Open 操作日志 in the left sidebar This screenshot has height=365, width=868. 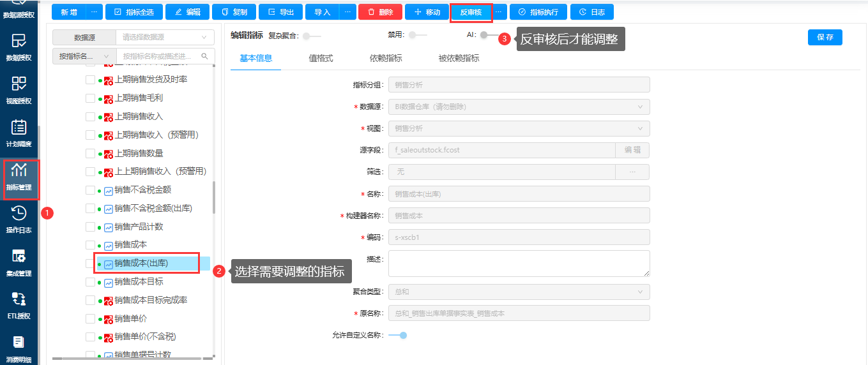19,219
